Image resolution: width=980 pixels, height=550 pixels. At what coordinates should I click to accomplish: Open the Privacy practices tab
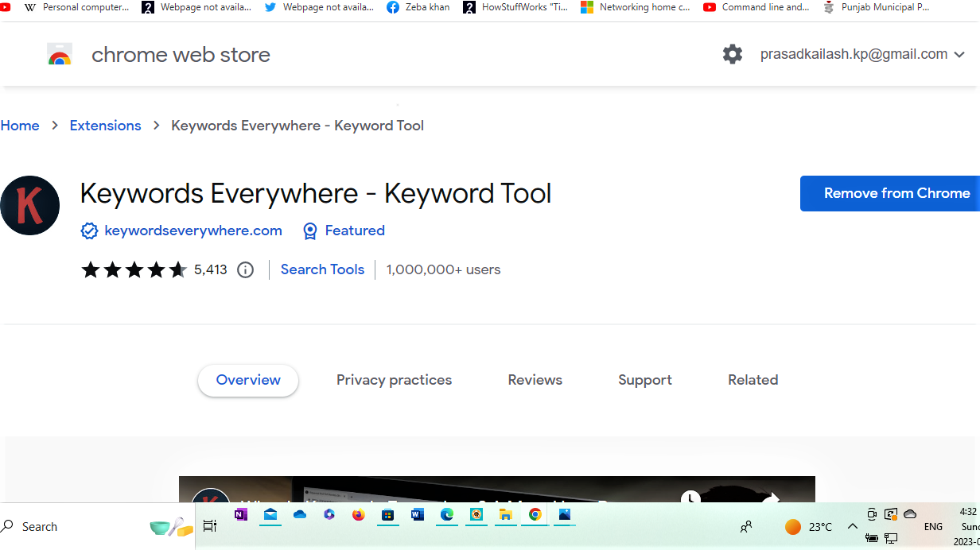(394, 380)
